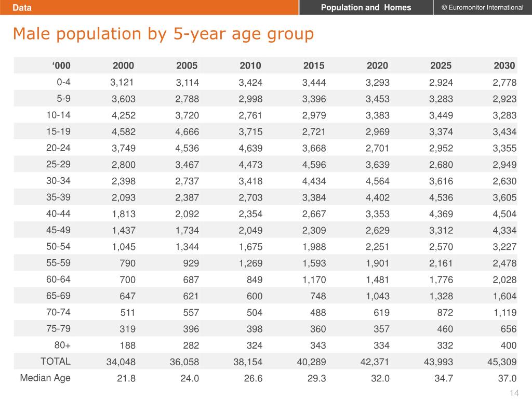Select the '000 units header cell

[61, 65]
